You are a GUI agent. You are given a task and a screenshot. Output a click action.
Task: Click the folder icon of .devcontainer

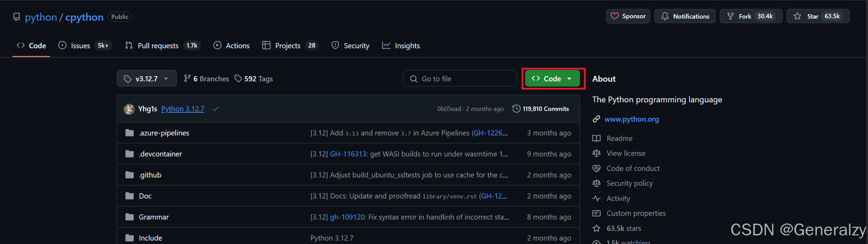130,154
